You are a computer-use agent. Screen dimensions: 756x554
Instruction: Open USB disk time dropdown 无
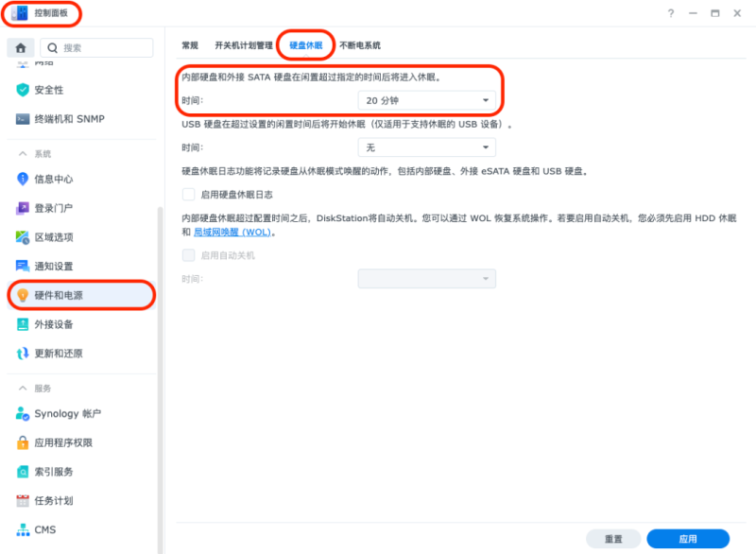[427, 147]
